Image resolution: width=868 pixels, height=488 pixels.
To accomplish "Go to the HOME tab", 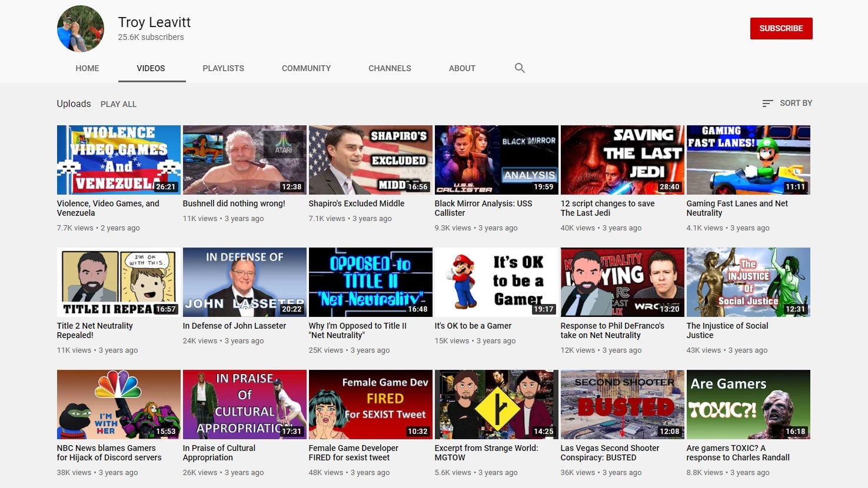I will (87, 68).
